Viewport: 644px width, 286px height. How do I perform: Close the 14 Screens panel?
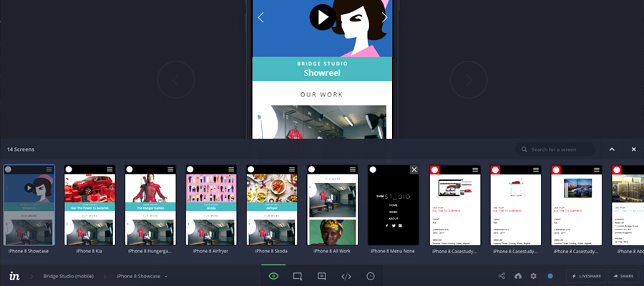[633, 149]
